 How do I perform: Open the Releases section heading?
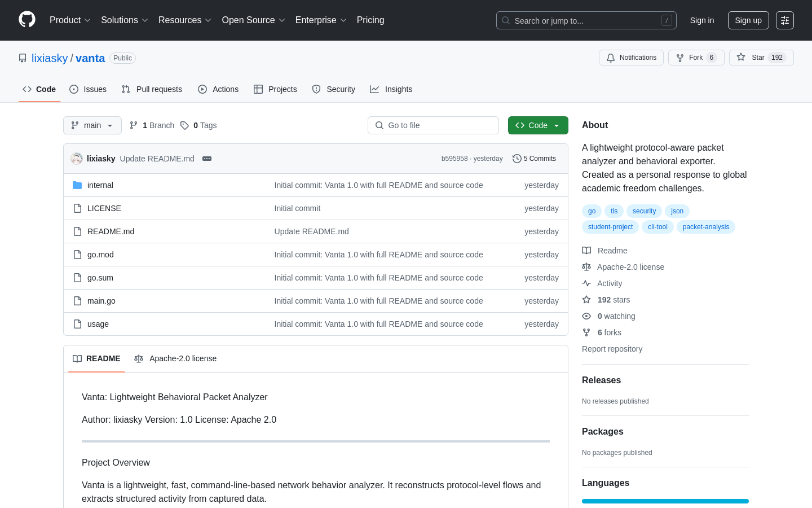(601, 380)
